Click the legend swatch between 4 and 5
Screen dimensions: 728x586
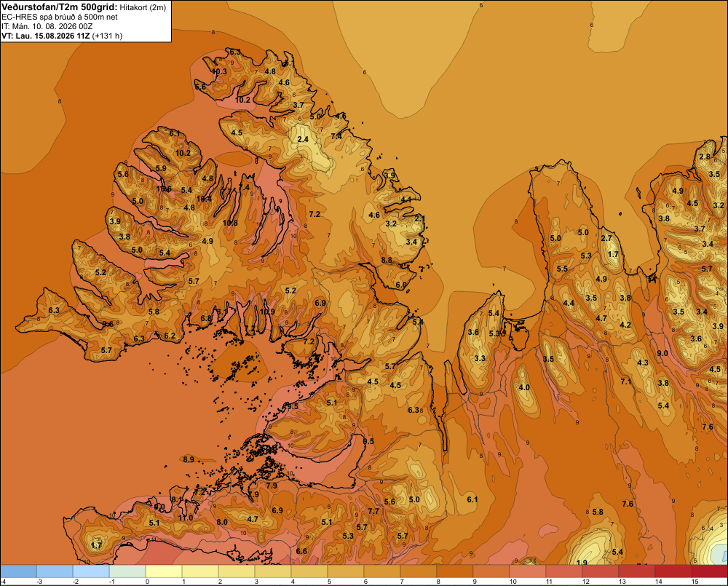pos(309,571)
